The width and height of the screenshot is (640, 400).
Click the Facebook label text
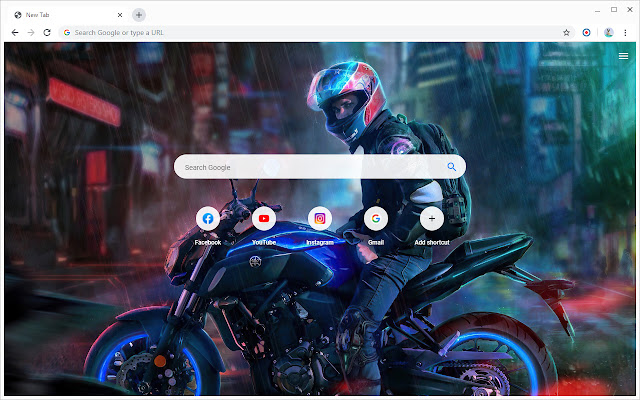208,242
